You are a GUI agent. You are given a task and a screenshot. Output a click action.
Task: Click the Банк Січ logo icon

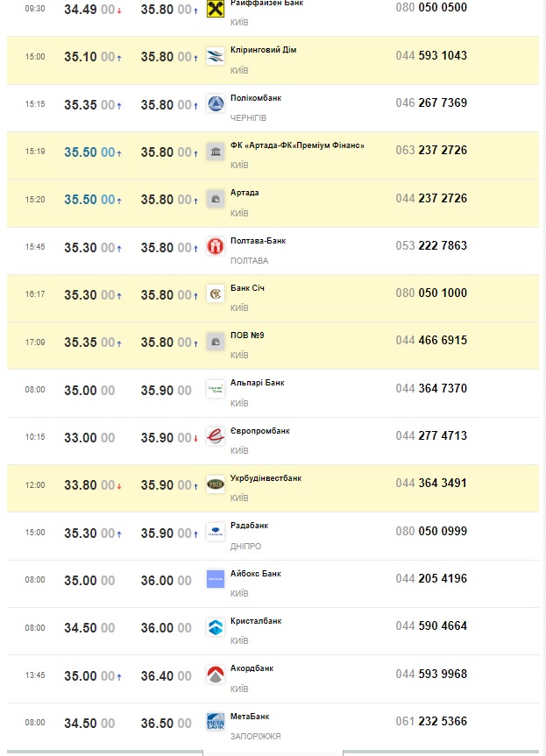[215, 294]
